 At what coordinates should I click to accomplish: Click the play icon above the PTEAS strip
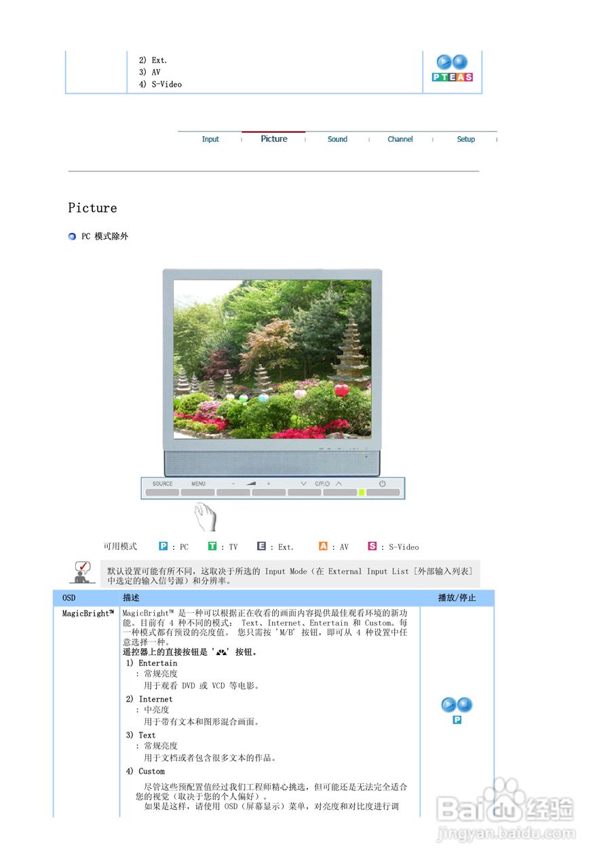444,62
